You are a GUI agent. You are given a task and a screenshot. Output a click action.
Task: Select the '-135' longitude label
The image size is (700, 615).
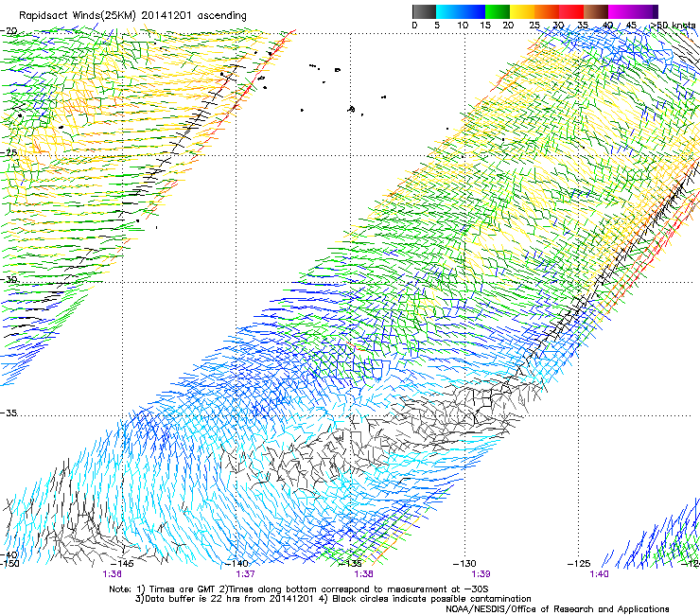pos(350,563)
